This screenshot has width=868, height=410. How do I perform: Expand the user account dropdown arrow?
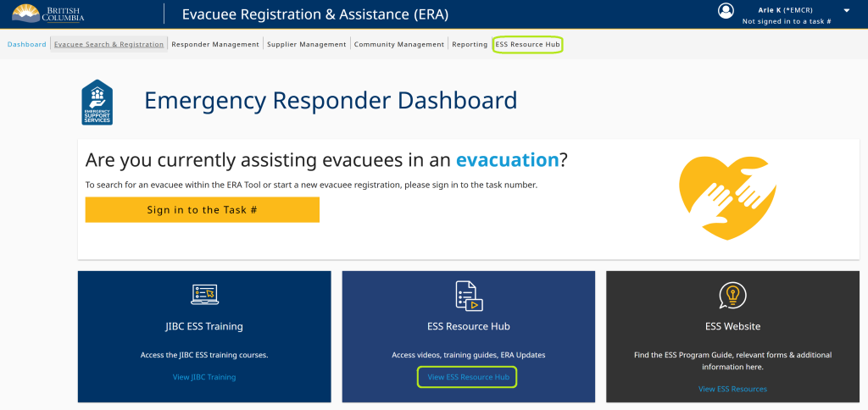[847, 10]
